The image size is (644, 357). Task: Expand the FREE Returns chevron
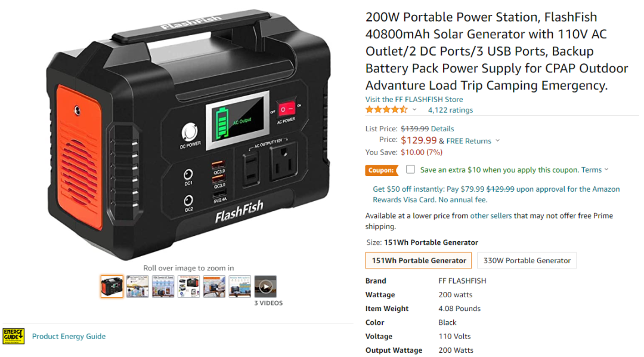click(x=497, y=141)
